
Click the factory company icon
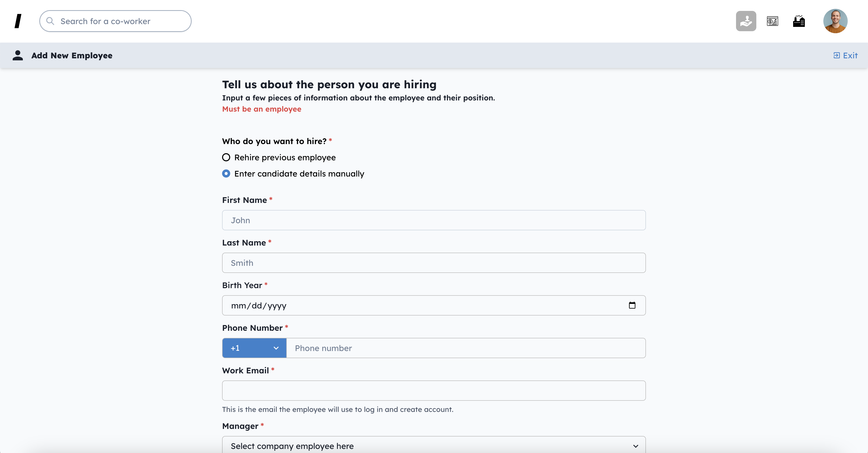pos(799,21)
